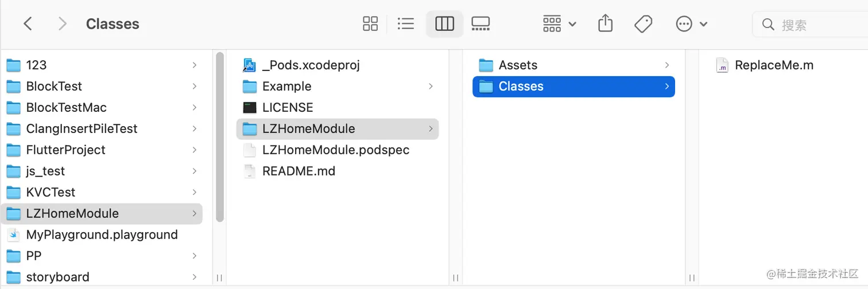868x289 pixels.
Task: Select the ClangInsertPileTest folder
Action: [102, 128]
